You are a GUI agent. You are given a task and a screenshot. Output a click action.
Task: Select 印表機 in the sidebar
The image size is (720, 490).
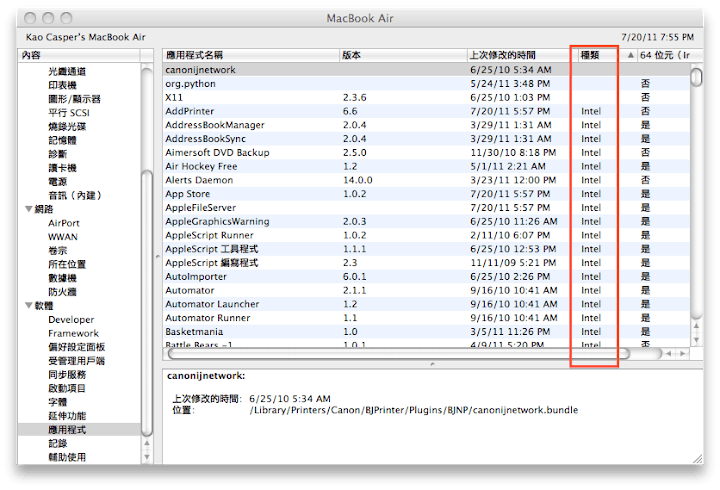[62, 85]
